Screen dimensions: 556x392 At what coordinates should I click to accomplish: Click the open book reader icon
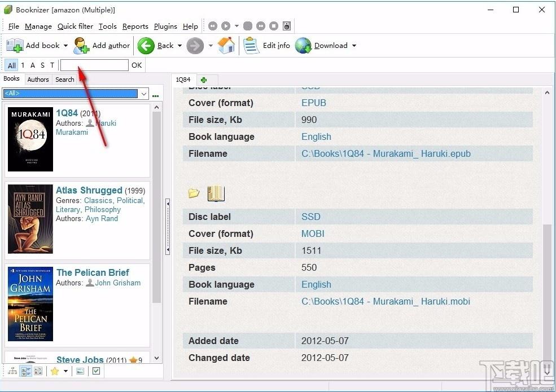tap(216, 193)
